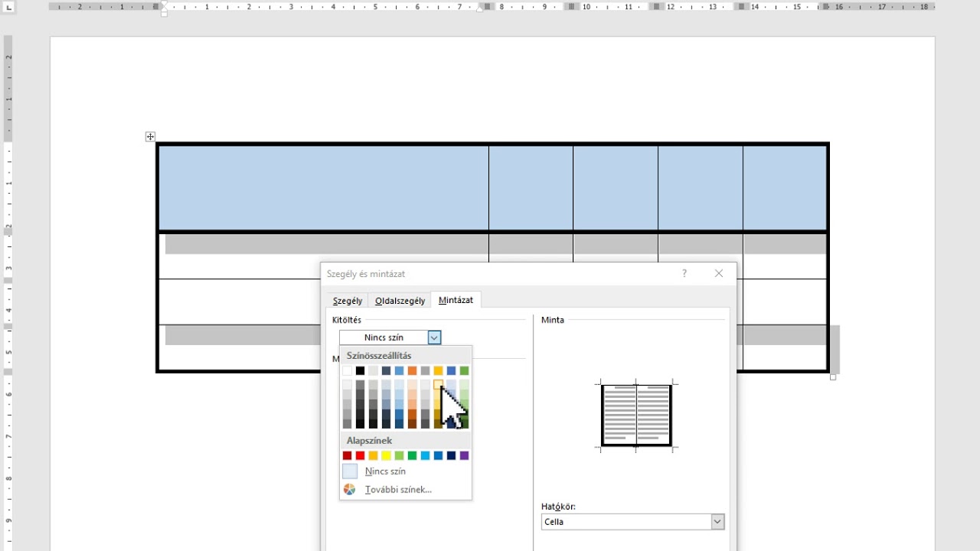Select the dark blue-gray theme color
Viewport: 980px width, 551px height.
point(387,371)
